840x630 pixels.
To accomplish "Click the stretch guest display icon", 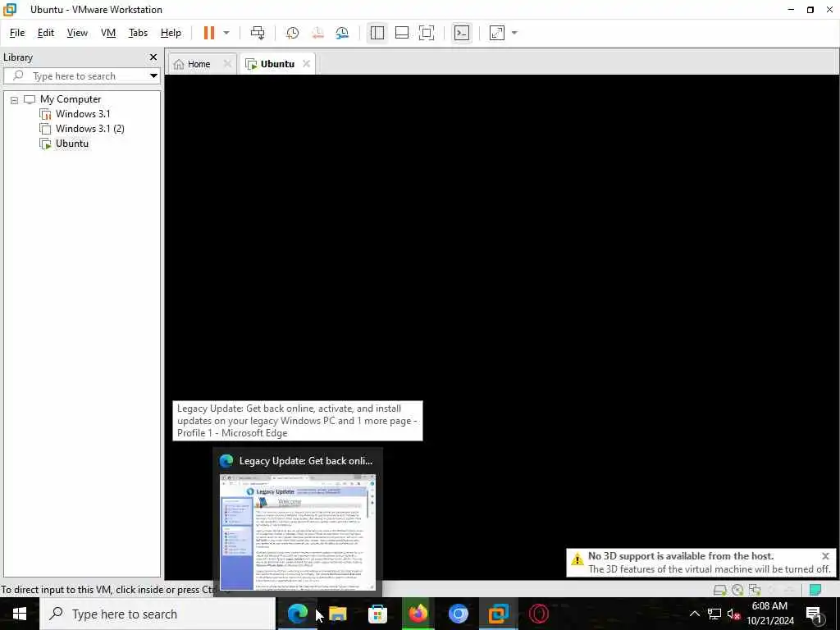I will (x=497, y=33).
